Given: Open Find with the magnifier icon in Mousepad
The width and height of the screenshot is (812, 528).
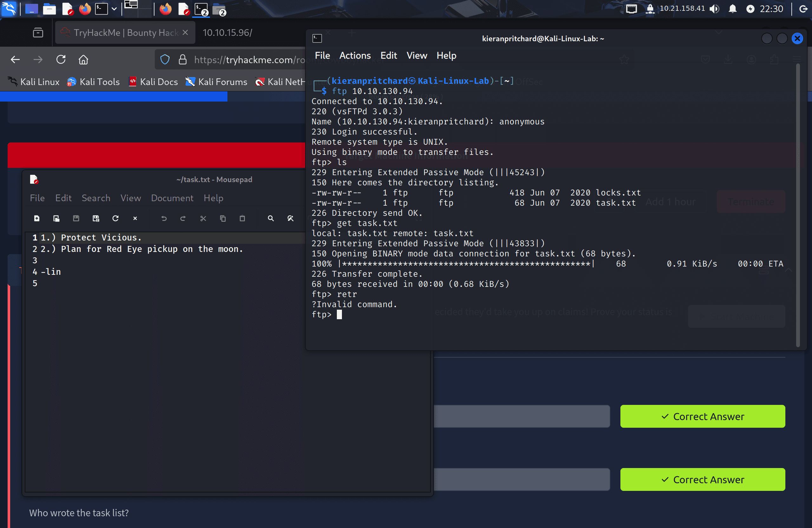Looking at the screenshot, I should pos(271,218).
